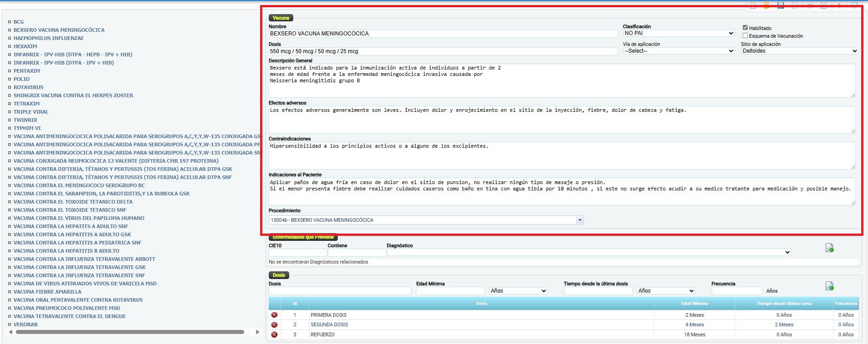Open VACUNA CONTRA EL TOXOIDE TETANICO DELTA

point(73,202)
